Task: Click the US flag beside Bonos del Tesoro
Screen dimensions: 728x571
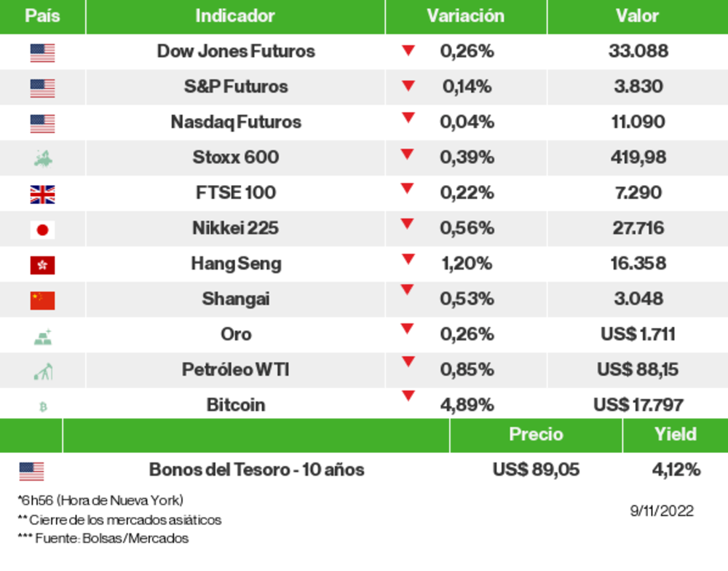Action: click(x=31, y=471)
